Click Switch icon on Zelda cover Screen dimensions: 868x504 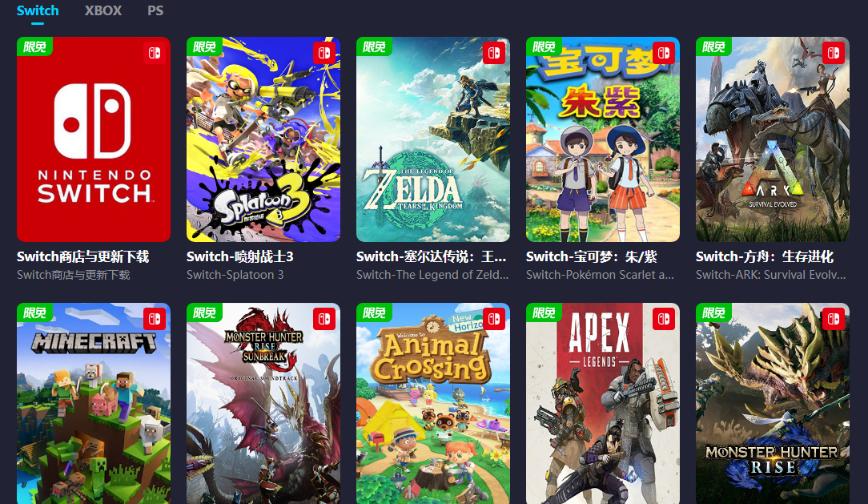[x=494, y=53]
